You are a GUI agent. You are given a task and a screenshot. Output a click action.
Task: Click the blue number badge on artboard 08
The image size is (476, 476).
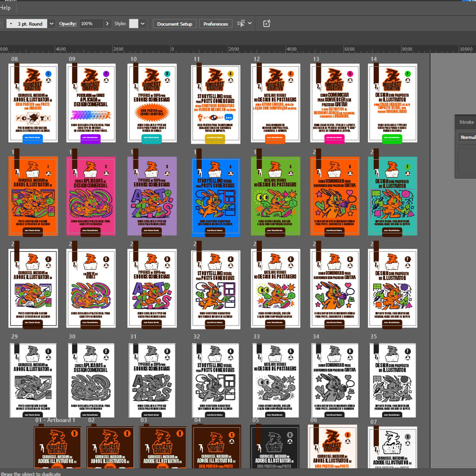click(x=48, y=74)
